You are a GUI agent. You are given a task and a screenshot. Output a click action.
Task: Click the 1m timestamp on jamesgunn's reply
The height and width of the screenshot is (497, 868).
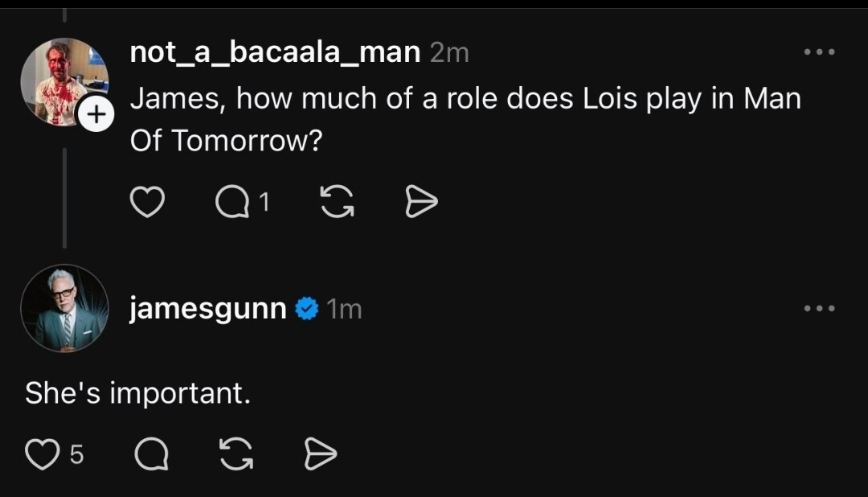click(345, 309)
